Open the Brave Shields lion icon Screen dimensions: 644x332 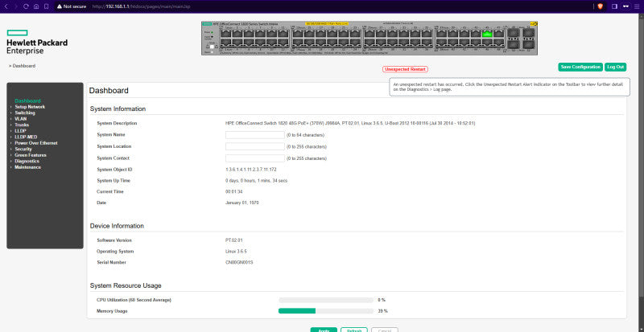click(x=600, y=6)
